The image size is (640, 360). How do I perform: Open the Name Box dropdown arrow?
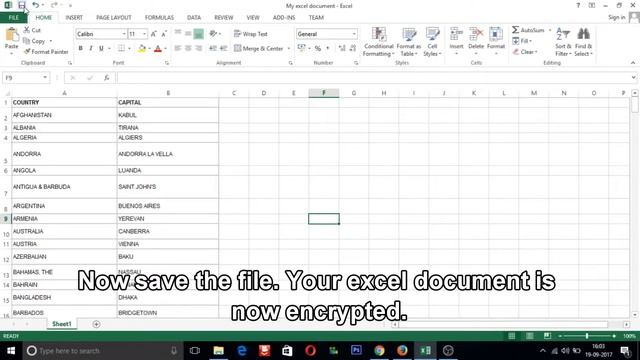45,78
